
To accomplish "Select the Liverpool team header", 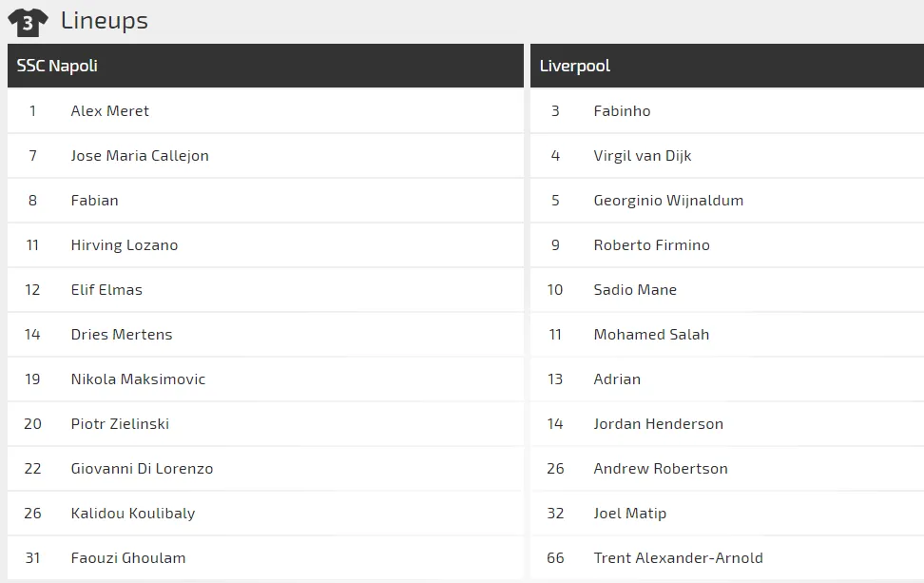I will pyautogui.click(x=575, y=66).
